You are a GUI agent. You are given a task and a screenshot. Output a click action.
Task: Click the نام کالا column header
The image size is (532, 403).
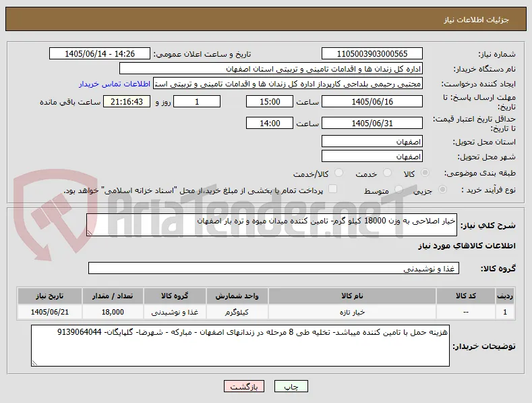[x=352, y=296]
